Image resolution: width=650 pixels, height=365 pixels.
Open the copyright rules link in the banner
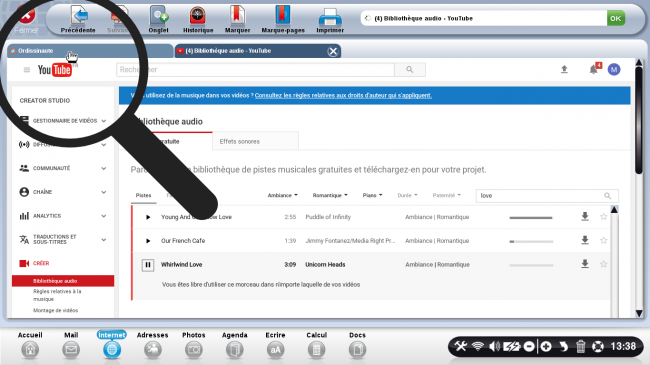click(343, 95)
